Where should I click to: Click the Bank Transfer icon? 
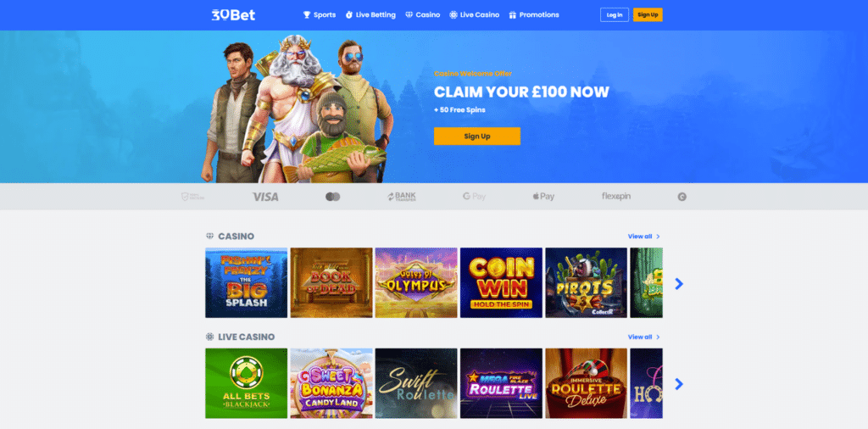pyautogui.click(x=402, y=197)
